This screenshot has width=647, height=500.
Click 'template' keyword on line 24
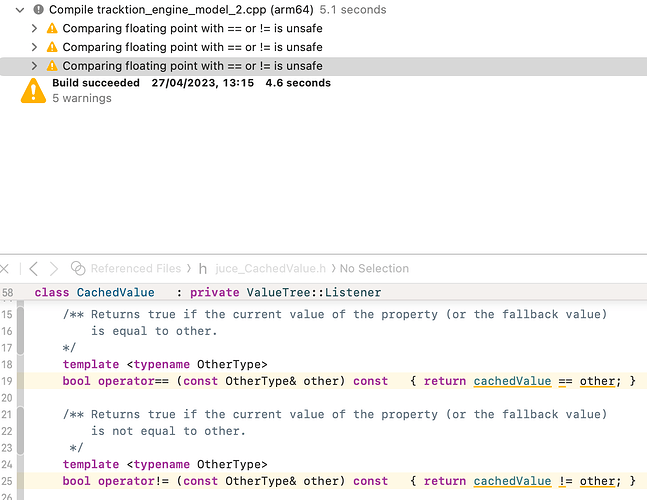tap(91, 465)
